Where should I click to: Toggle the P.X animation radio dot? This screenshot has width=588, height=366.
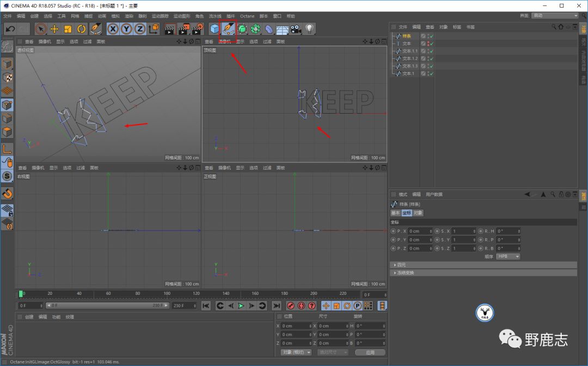tap(393, 231)
